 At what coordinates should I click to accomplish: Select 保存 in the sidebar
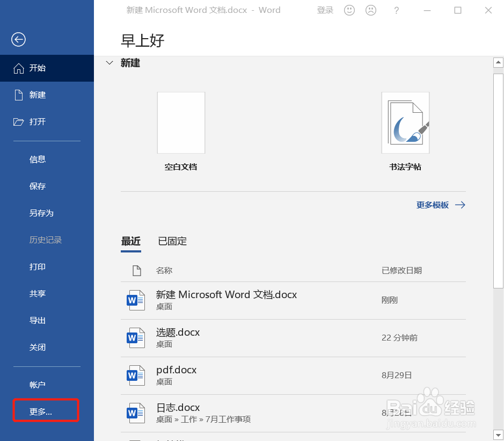pos(38,186)
